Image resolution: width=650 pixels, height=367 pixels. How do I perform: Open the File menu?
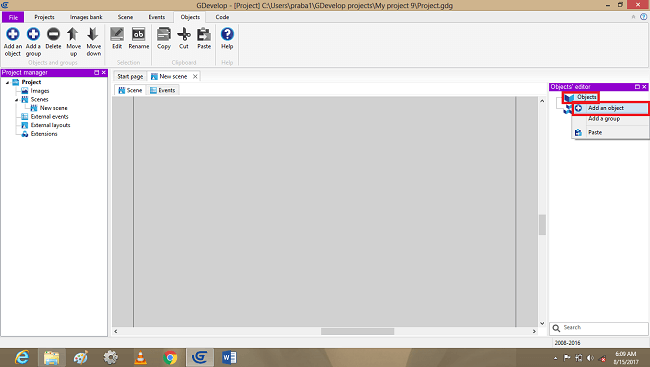pos(13,17)
